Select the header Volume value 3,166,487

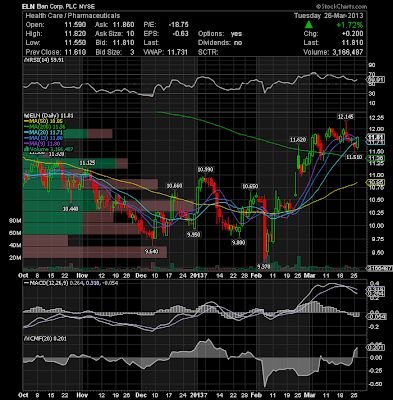[x=347, y=52]
